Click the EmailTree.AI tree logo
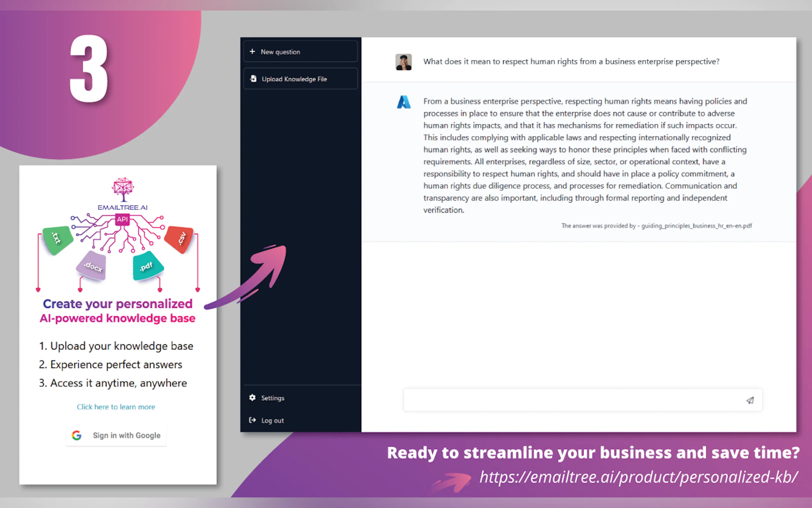 [123, 189]
